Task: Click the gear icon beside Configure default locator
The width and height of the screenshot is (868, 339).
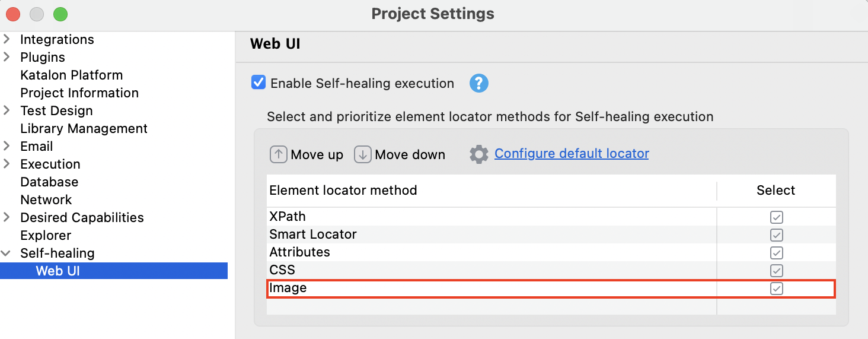Action: pyautogui.click(x=479, y=154)
